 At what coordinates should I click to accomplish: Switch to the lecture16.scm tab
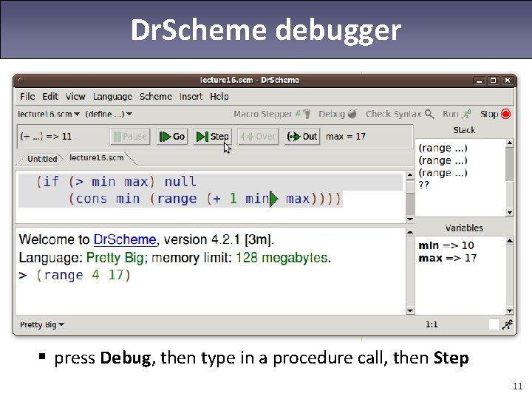(96, 158)
